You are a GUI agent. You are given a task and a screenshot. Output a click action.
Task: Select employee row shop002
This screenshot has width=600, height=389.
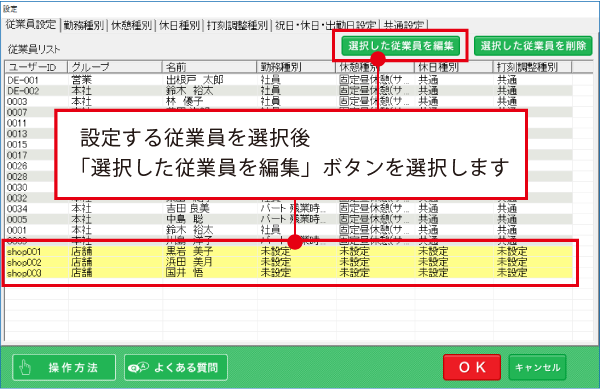point(289,262)
